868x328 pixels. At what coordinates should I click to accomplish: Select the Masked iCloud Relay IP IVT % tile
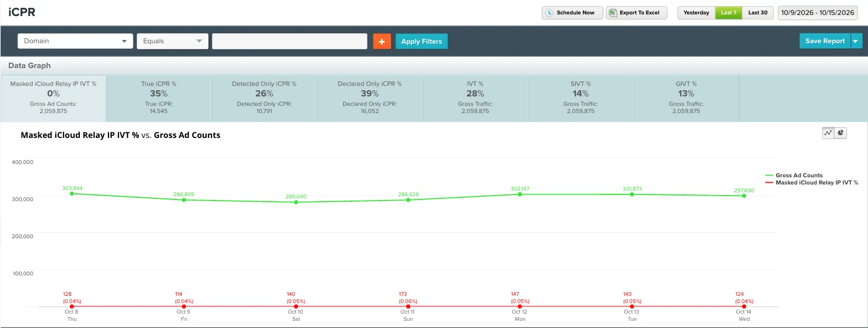point(53,99)
